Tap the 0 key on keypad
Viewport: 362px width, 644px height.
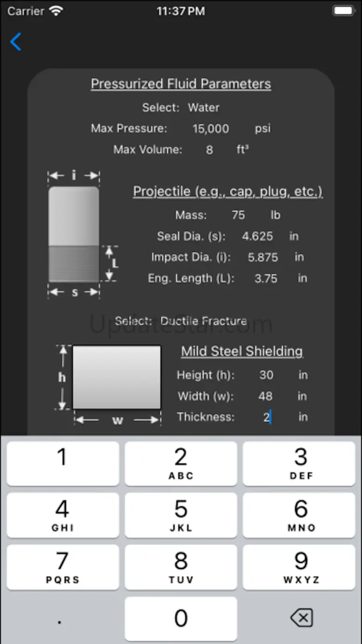tap(181, 618)
